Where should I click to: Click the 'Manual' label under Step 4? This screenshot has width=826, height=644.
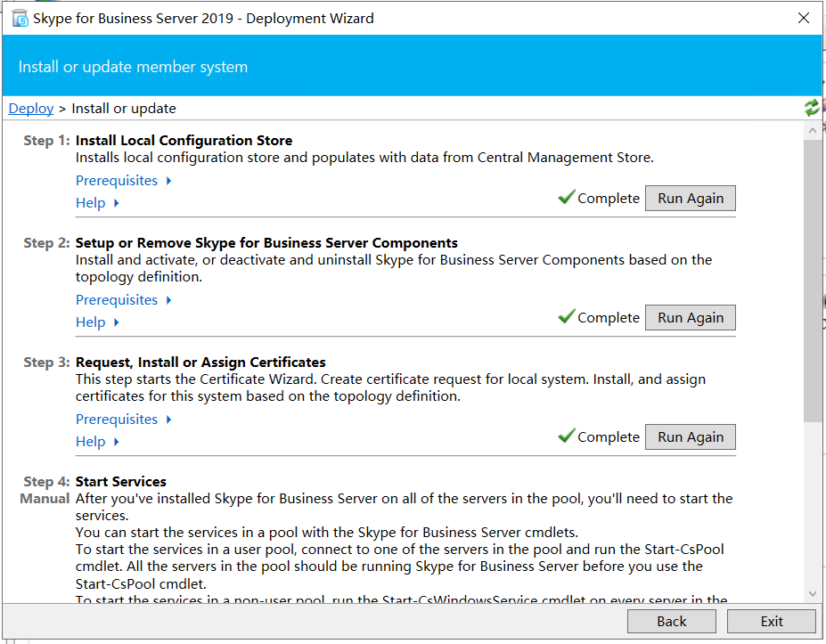click(45, 499)
